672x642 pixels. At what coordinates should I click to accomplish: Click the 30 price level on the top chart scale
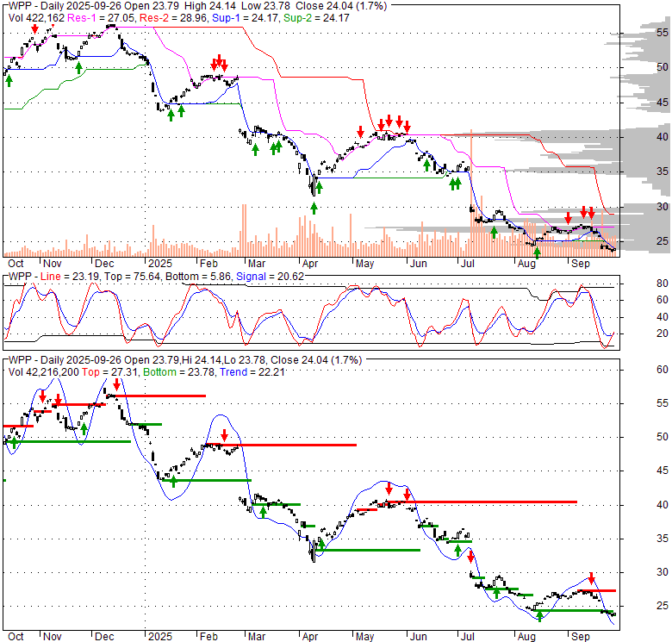[x=663, y=207]
